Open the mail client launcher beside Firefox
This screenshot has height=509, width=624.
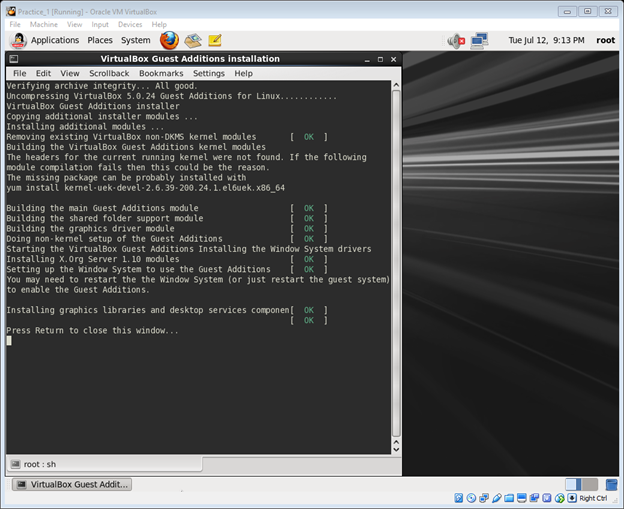[193, 40]
